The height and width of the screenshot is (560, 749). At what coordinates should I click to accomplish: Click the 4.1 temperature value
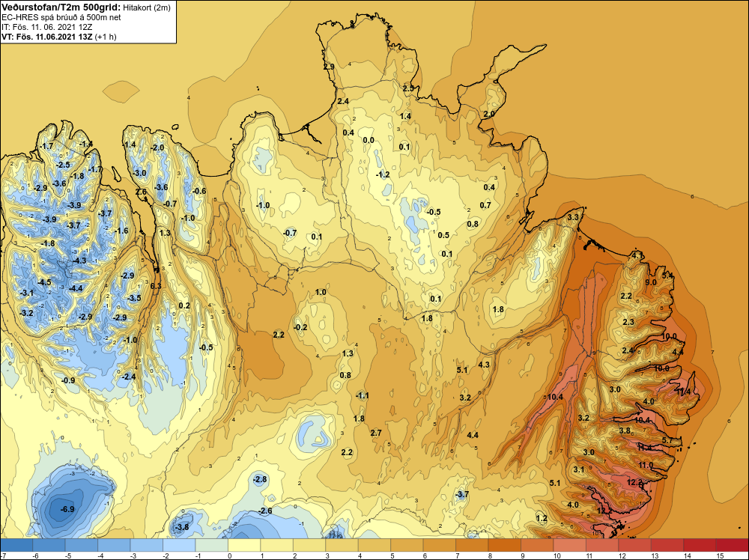[x=637, y=256]
